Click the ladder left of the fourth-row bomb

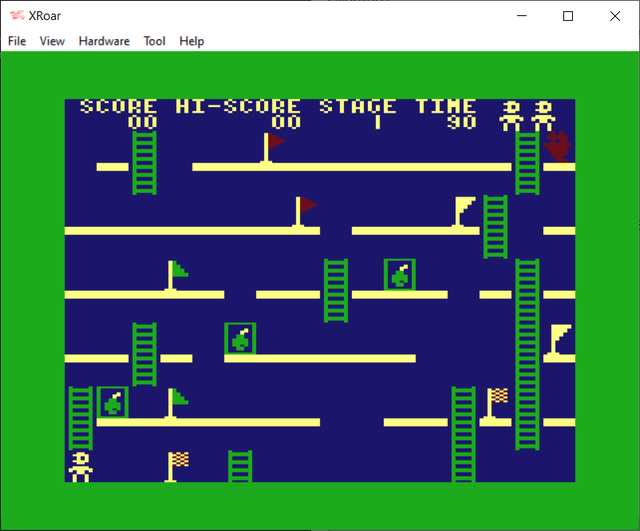coord(144,354)
